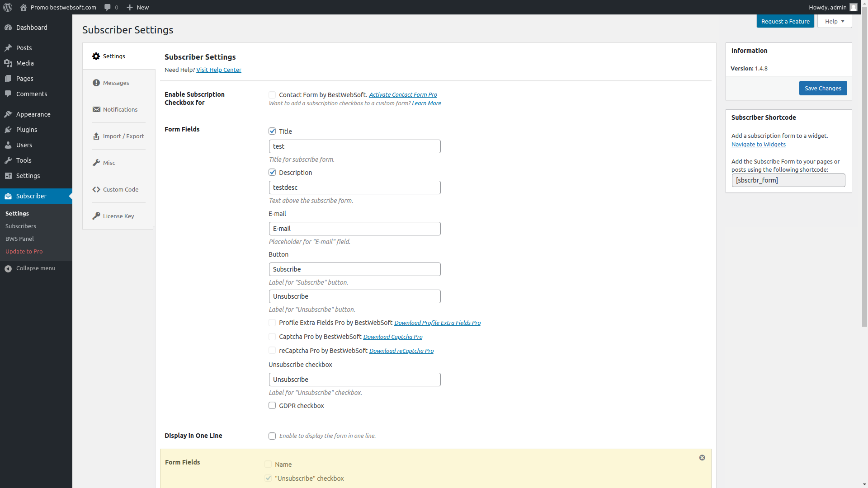Click the Custom Code brackets icon

tap(96, 189)
